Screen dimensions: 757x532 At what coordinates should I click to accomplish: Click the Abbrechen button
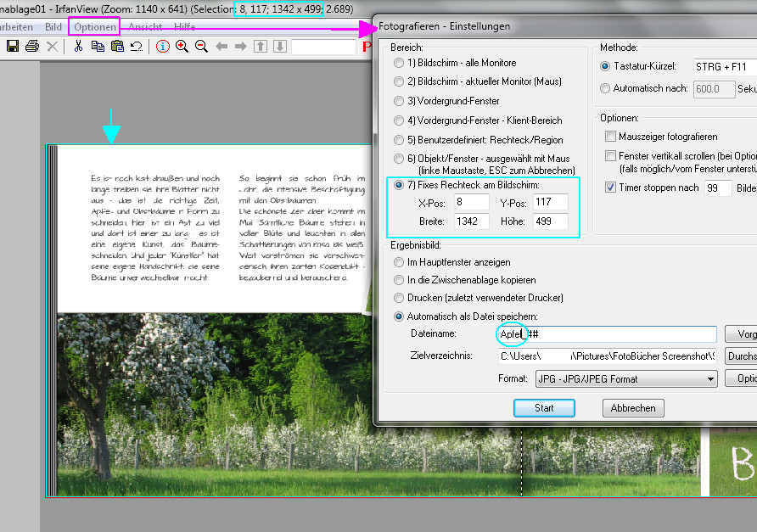(x=633, y=408)
